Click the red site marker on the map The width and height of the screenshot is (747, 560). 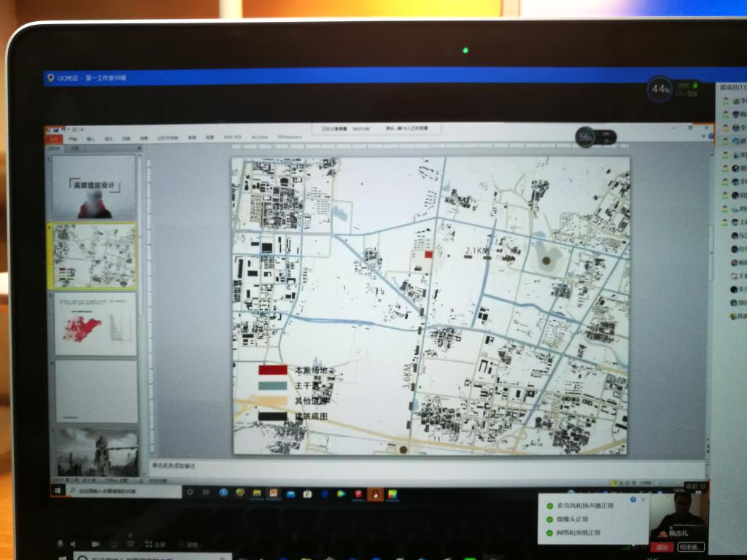tap(429, 254)
